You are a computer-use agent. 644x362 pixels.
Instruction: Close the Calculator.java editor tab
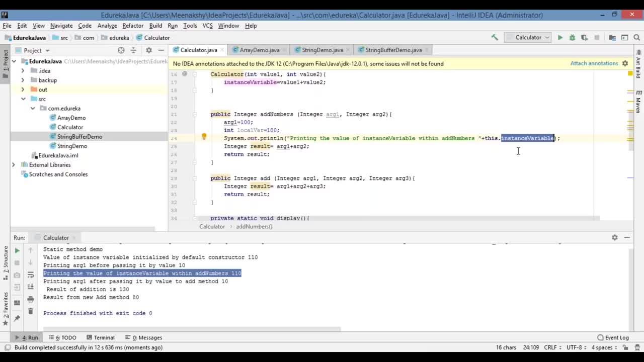[222, 50]
